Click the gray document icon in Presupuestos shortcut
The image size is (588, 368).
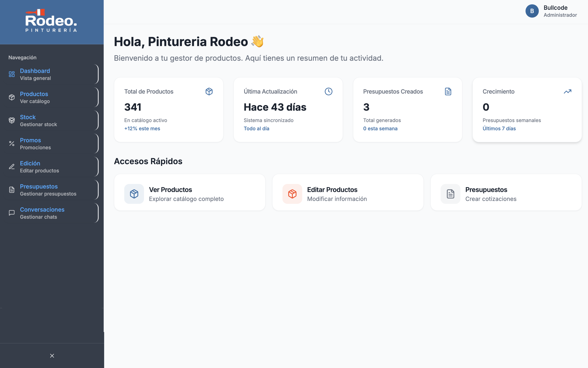click(x=450, y=194)
